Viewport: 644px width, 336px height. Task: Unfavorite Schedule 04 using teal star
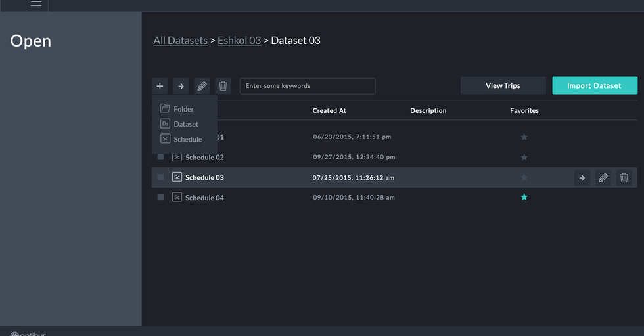click(524, 197)
